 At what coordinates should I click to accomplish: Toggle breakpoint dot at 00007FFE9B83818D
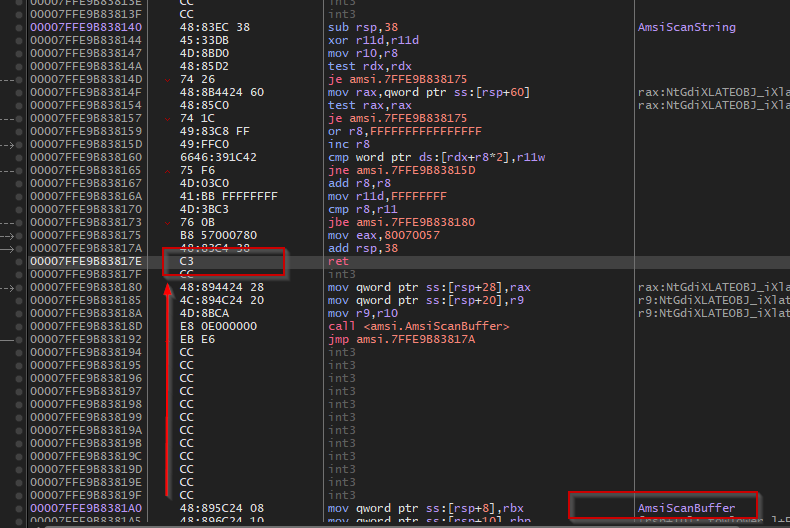coord(19,326)
